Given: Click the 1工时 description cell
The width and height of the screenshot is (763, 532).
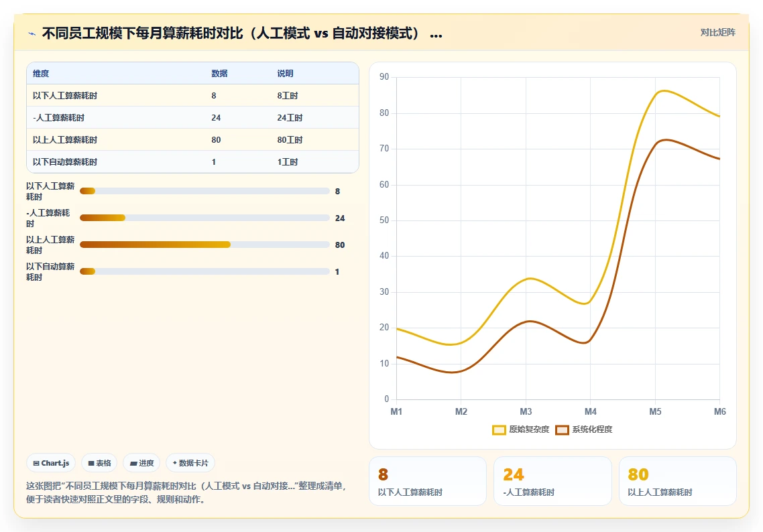Looking at the screenshot, I should 288,162.
